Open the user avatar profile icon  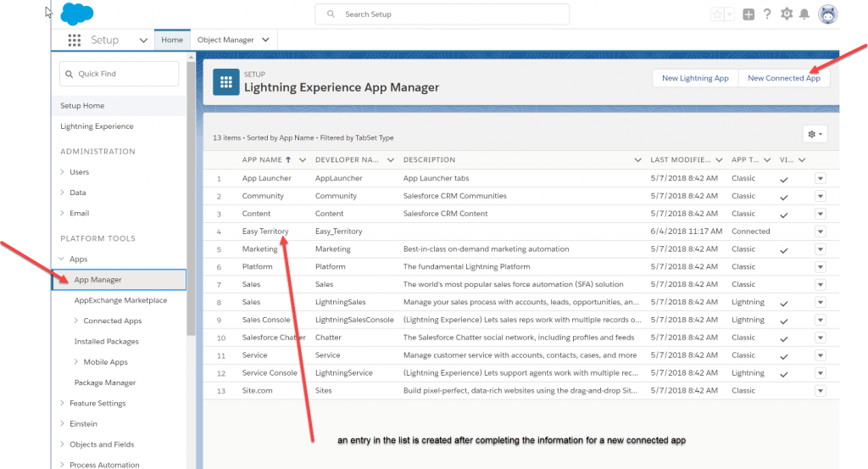click(x=827, y=14)
